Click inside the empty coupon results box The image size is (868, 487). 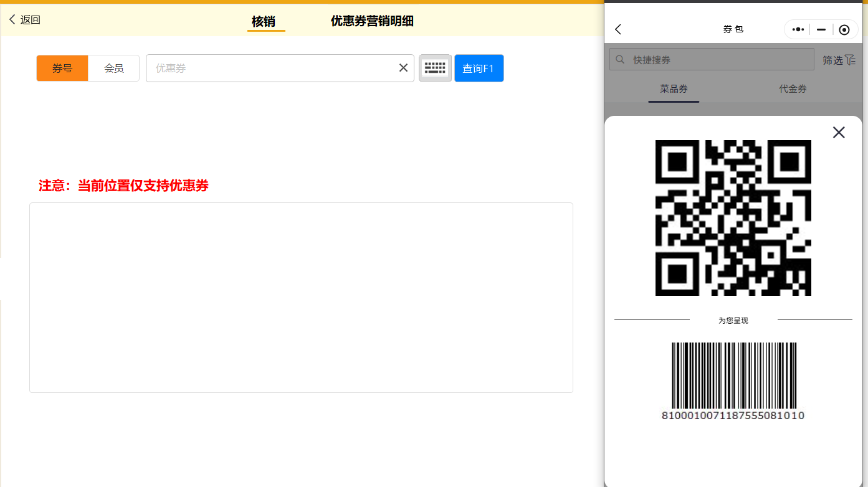pyautogui.click(x=301, y=298)
